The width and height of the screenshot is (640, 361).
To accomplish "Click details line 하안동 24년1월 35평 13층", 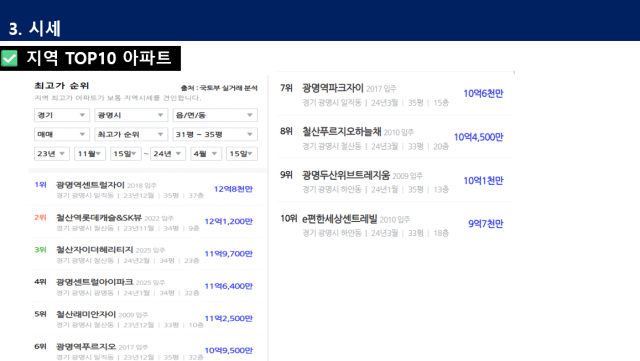I will click(x=376, y=189).
